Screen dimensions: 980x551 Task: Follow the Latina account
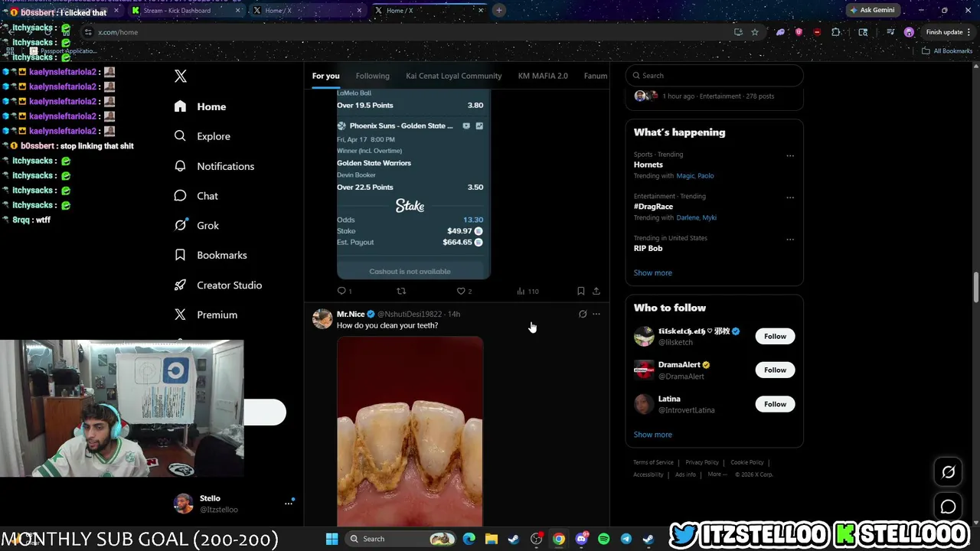pyautogui.click(x=775, y=404)
